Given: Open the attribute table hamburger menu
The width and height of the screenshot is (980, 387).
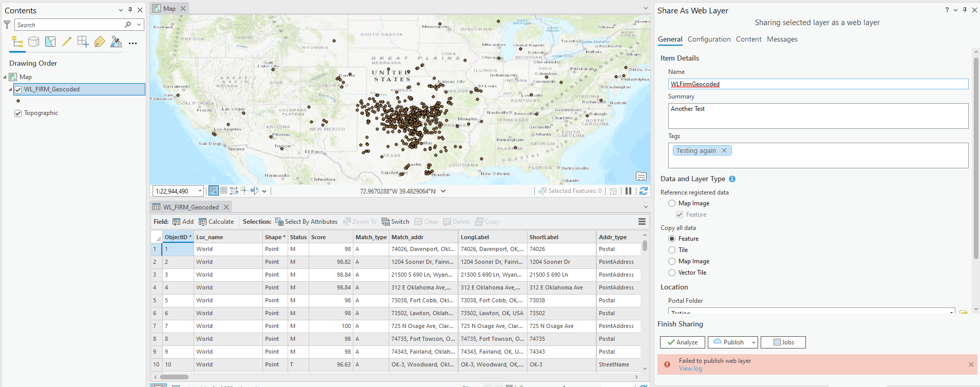Looking at the screenshot, I should click(642, 222).
